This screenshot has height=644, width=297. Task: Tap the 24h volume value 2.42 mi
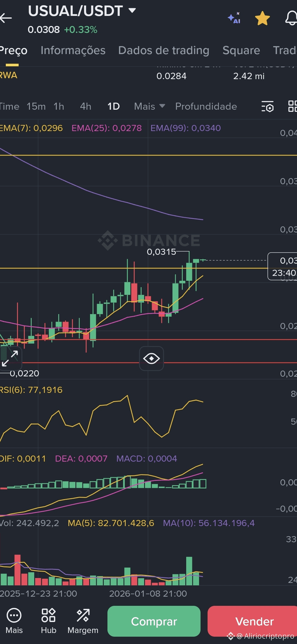click(249, 76)
